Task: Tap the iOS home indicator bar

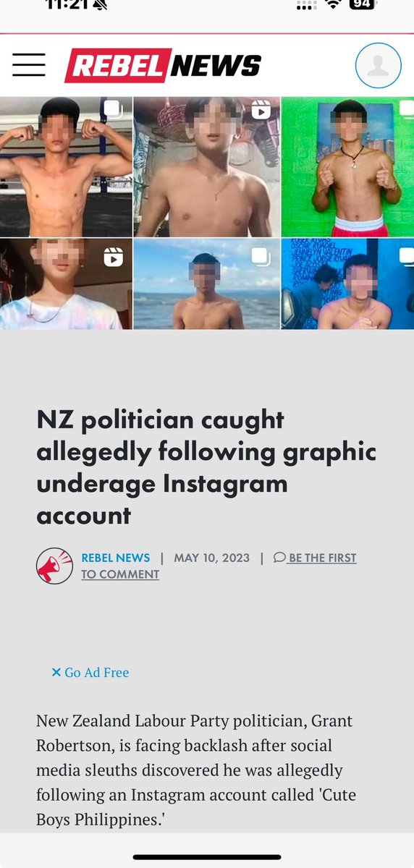Action: [207, 857]
